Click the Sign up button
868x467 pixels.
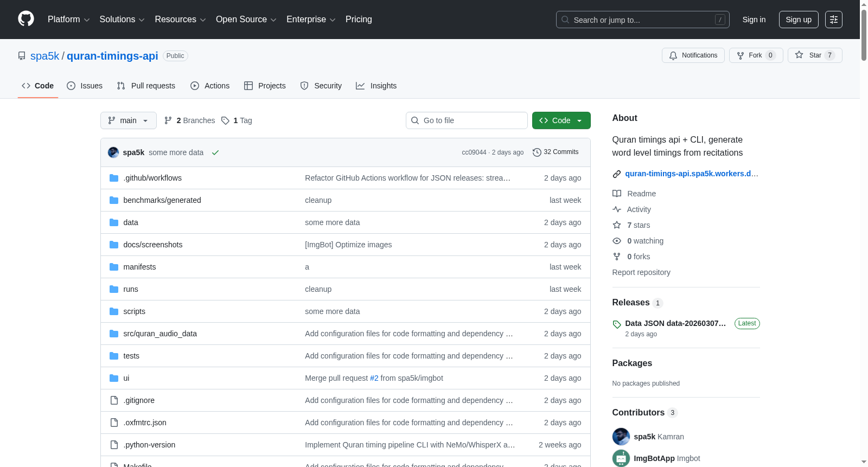tap(799, 20)
